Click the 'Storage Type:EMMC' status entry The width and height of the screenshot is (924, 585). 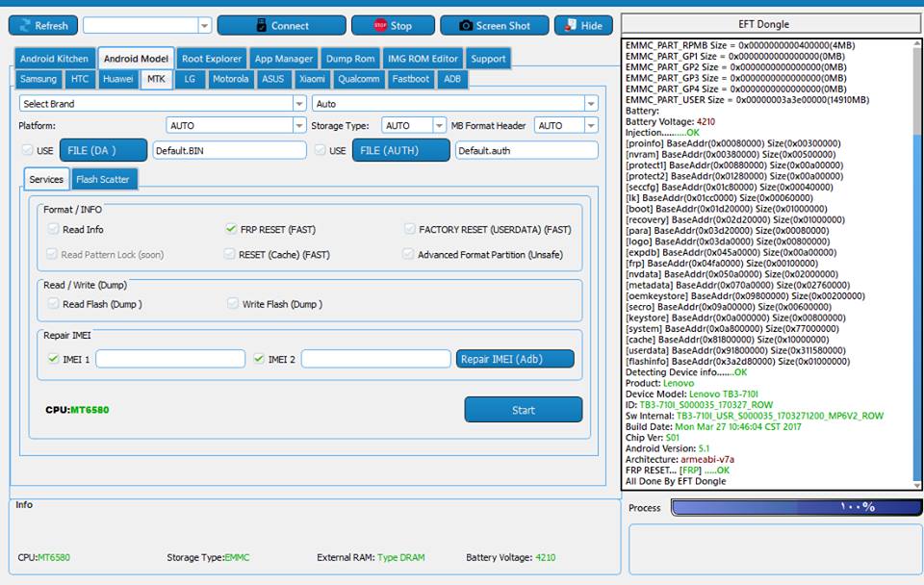point(208,557)
